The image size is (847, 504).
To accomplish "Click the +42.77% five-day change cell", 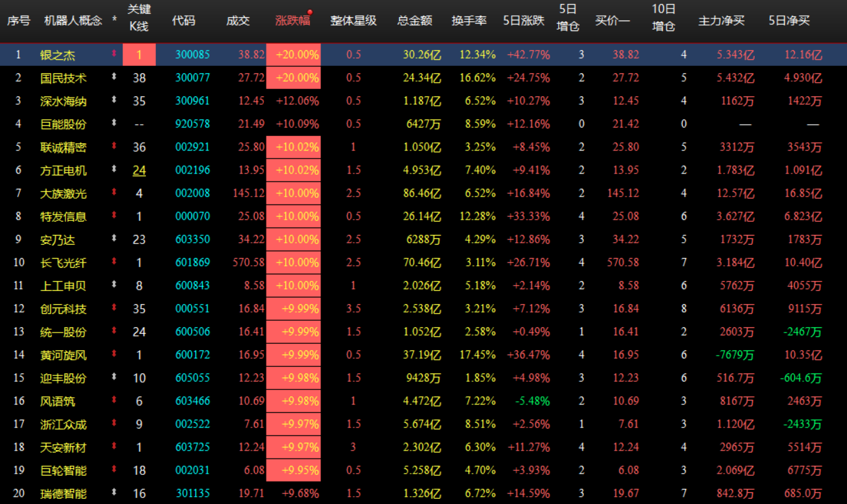I will click(528, 55).
